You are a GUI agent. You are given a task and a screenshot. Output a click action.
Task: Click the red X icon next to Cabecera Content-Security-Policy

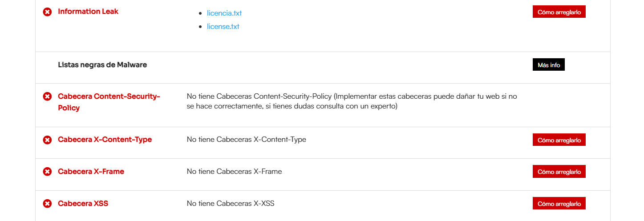pyautogui.click(x=47, y=96)
